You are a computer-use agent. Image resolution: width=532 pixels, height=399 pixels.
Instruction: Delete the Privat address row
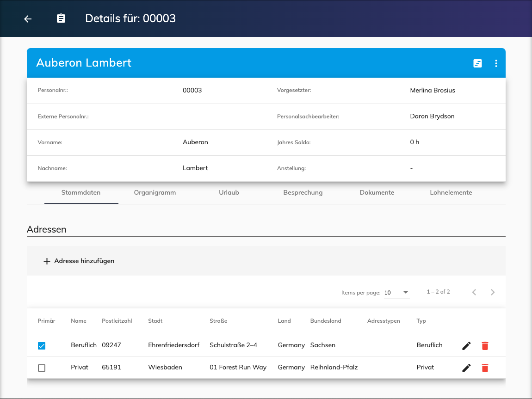[x=485, y=368]
